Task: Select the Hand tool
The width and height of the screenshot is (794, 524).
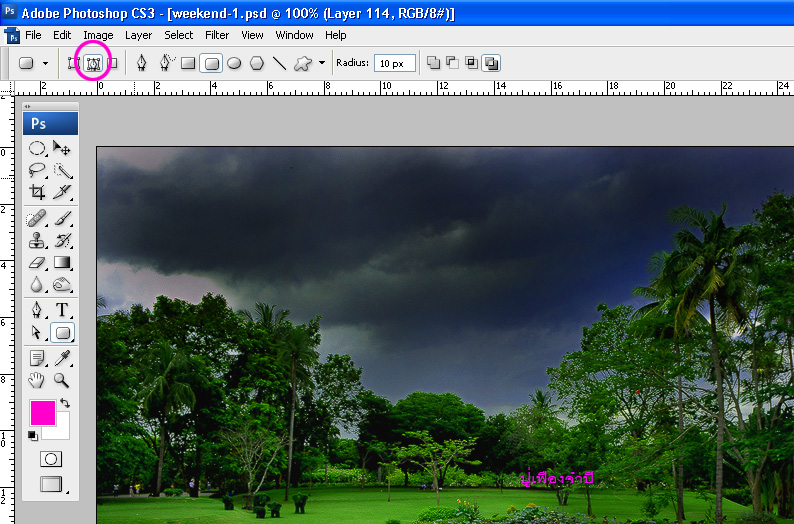Action: [x=37, y=379]
